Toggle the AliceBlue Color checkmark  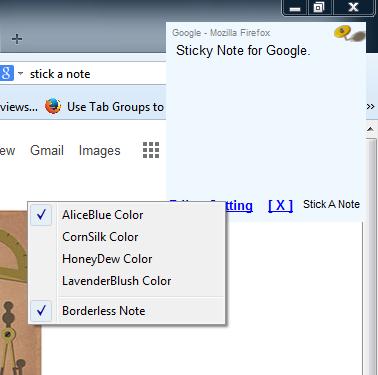coord(41,215)
